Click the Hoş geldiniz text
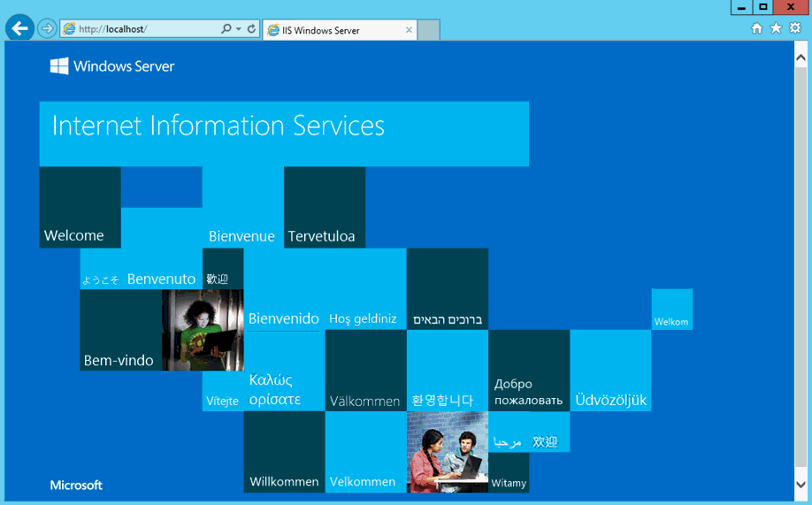This screenshot has height=505, width=812. 363,319
